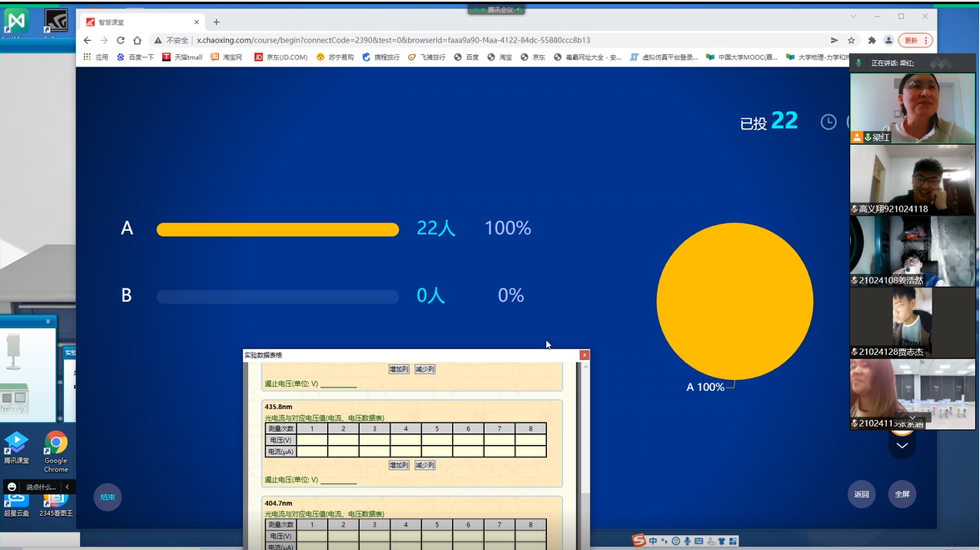Open the Chrome extensions puzzle icon
980x550 pixels.
tap(872, 40)
